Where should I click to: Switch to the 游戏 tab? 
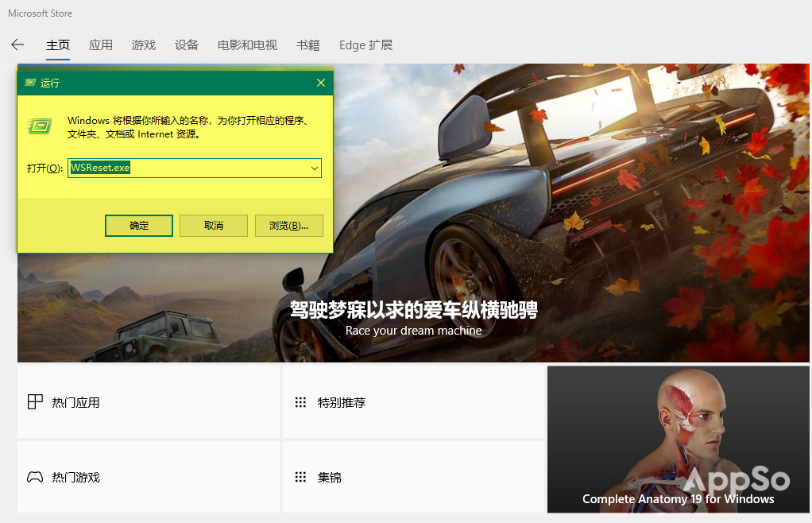143,45
